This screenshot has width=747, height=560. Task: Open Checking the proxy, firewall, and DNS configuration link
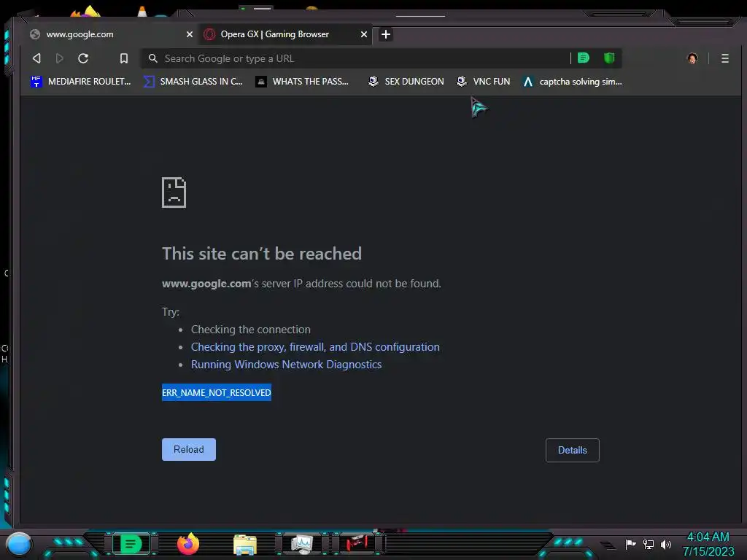[315, 347]
